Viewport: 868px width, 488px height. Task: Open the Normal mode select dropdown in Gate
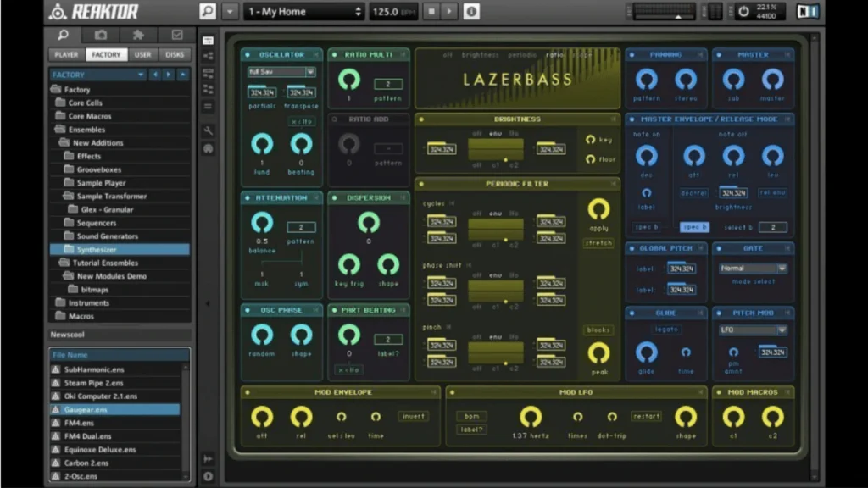[x=752, y=269]
